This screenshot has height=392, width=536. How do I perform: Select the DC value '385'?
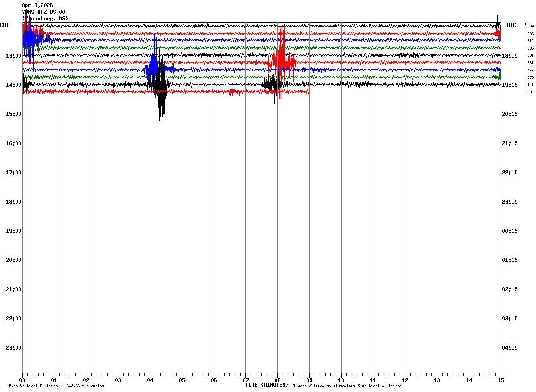click(x=530, y=48)
